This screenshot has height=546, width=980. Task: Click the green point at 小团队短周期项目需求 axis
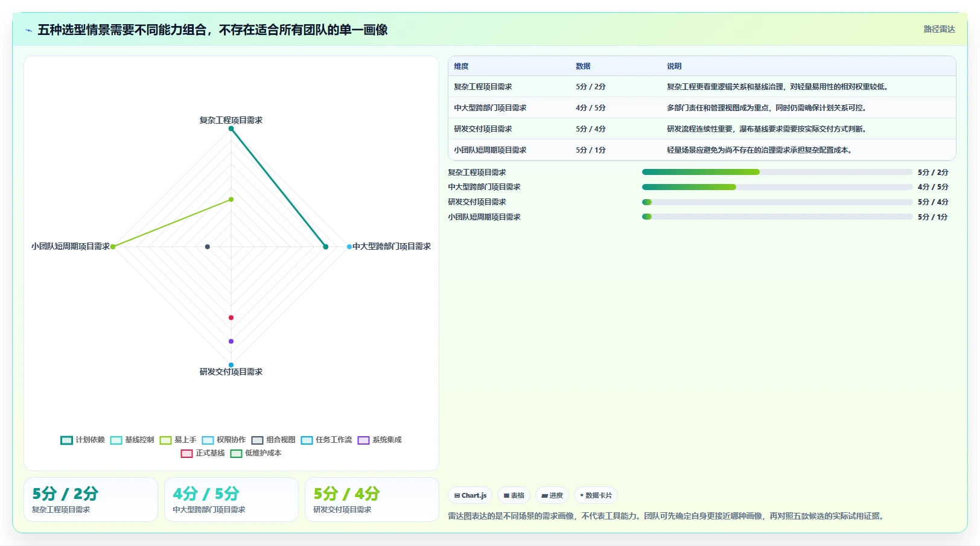(113, 246)
